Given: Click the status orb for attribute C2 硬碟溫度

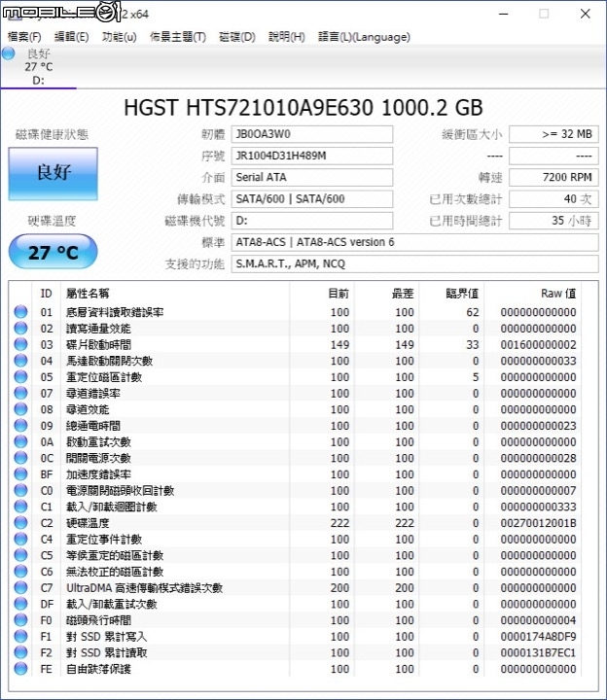Looking at the screenshot, I should pos(20,523).
